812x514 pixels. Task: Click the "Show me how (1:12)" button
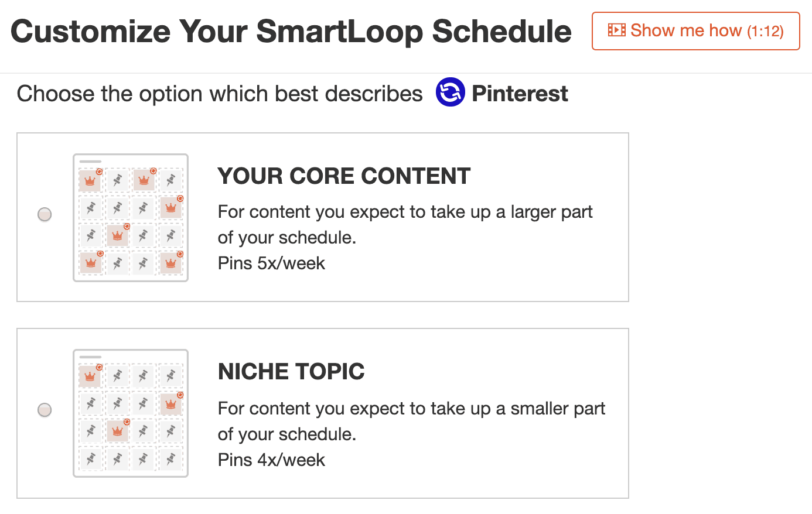[695, 31]
